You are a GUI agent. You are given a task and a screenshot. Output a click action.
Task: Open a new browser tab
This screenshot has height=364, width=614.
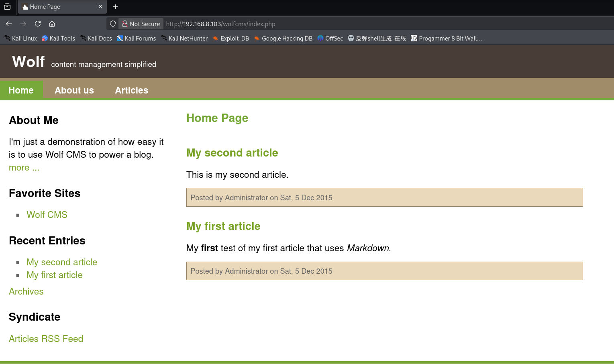click(x=116, y=7)
